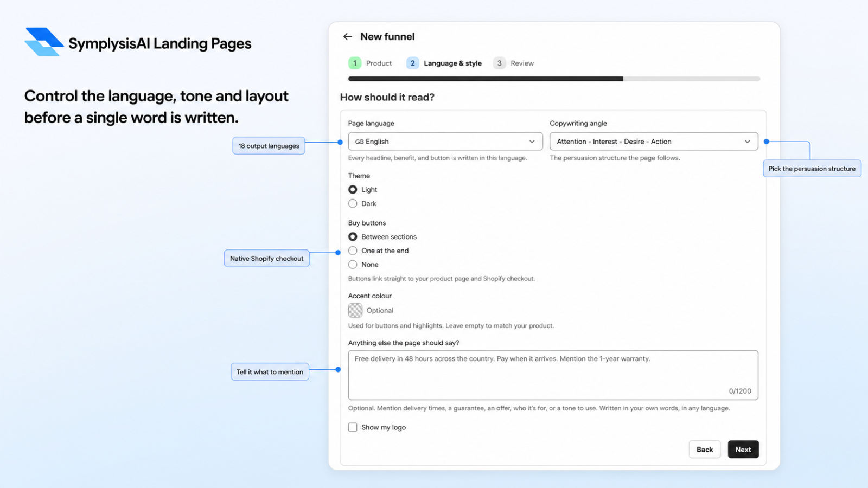
Task: Select None for buy buttons
Action: tap(353, 265)
